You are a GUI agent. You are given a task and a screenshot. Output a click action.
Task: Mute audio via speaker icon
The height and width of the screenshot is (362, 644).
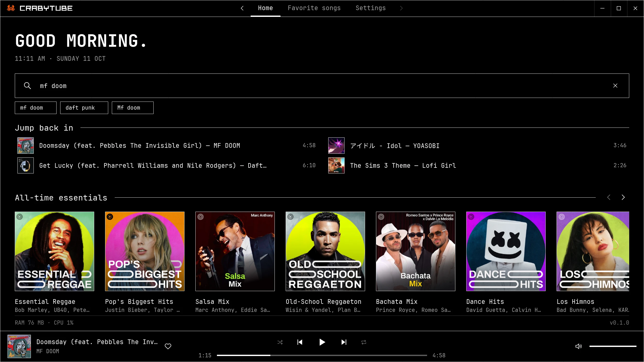(x=578, y=346)
